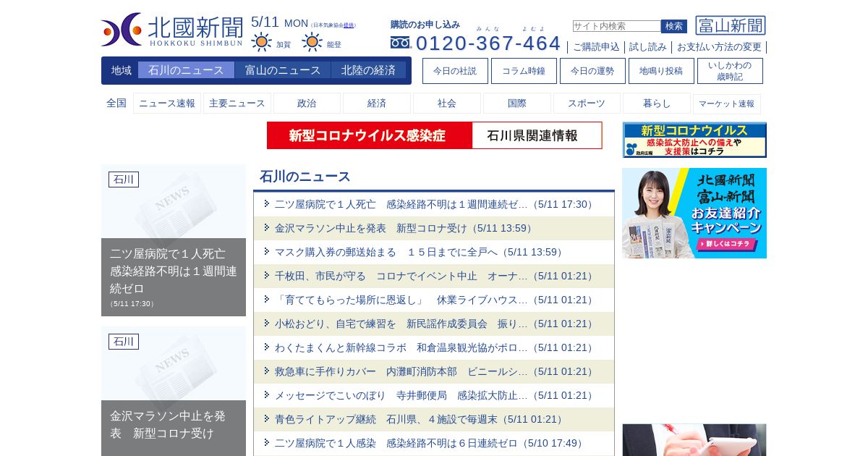Click the free-dial phone icon

400,43
